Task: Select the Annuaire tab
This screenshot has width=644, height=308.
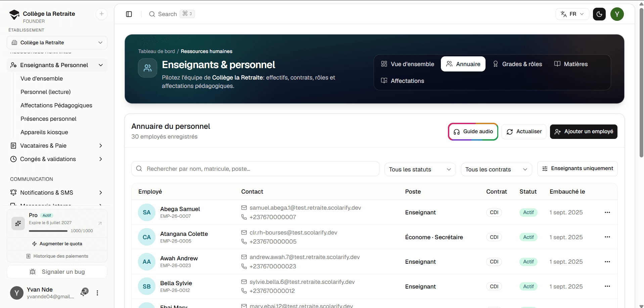Action: 463,64
